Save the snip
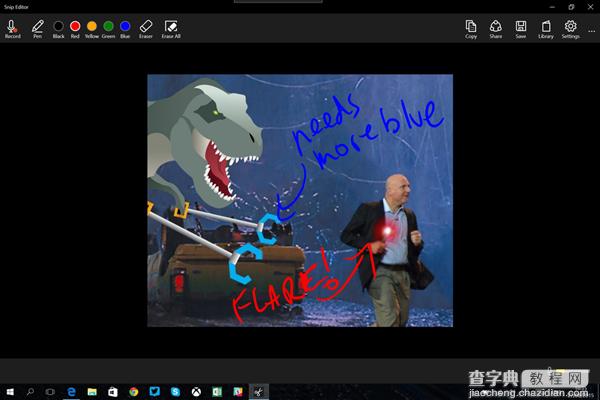Screen dimensions: 600x400 521,29
